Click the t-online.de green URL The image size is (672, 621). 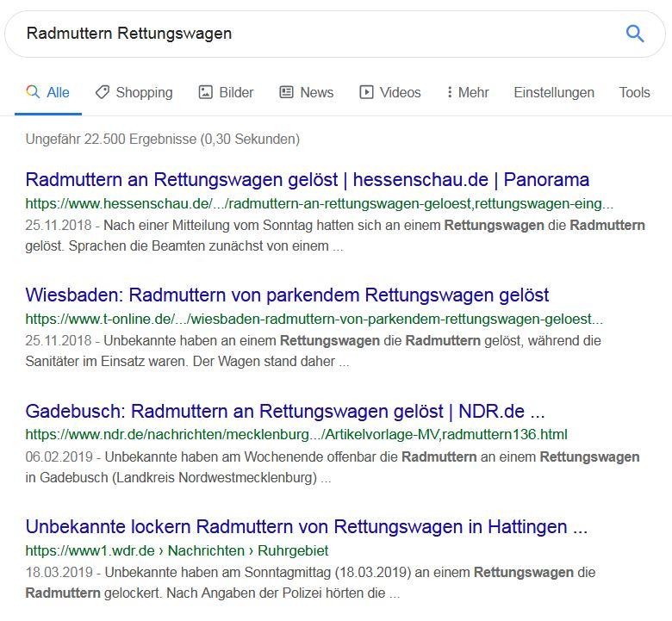(x=314, y=319)
